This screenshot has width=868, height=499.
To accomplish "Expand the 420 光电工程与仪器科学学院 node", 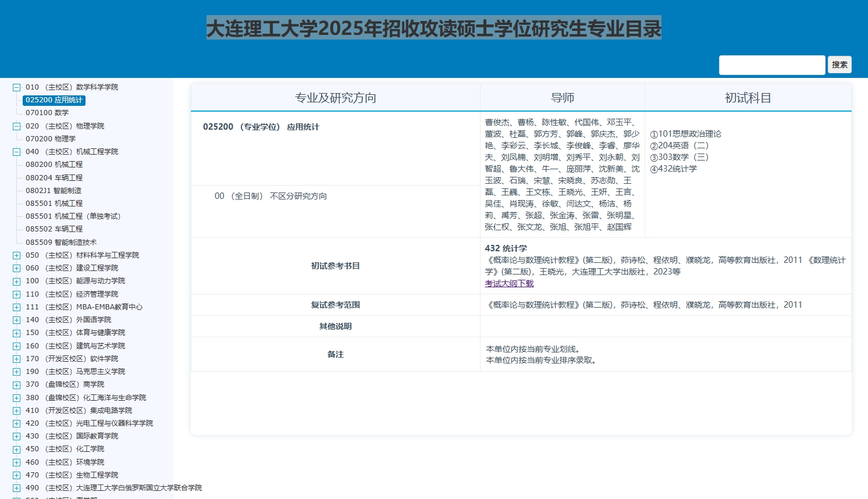I will tap(17, 423).
